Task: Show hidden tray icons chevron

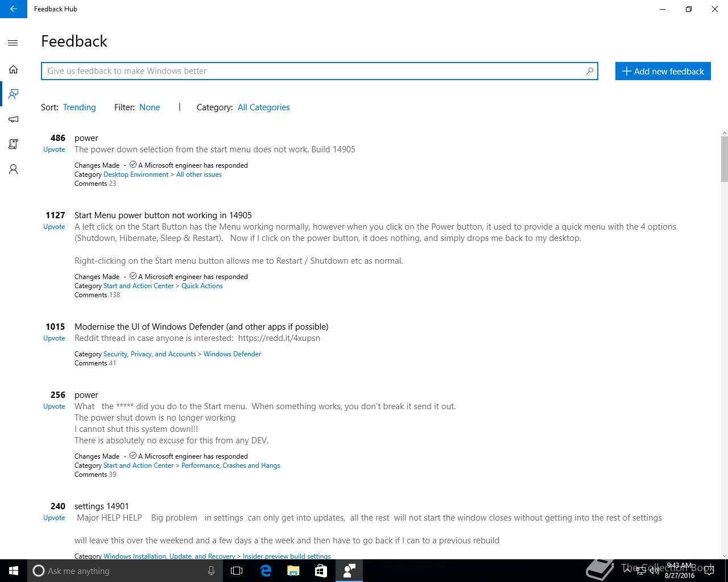Action: coord(627,571)
